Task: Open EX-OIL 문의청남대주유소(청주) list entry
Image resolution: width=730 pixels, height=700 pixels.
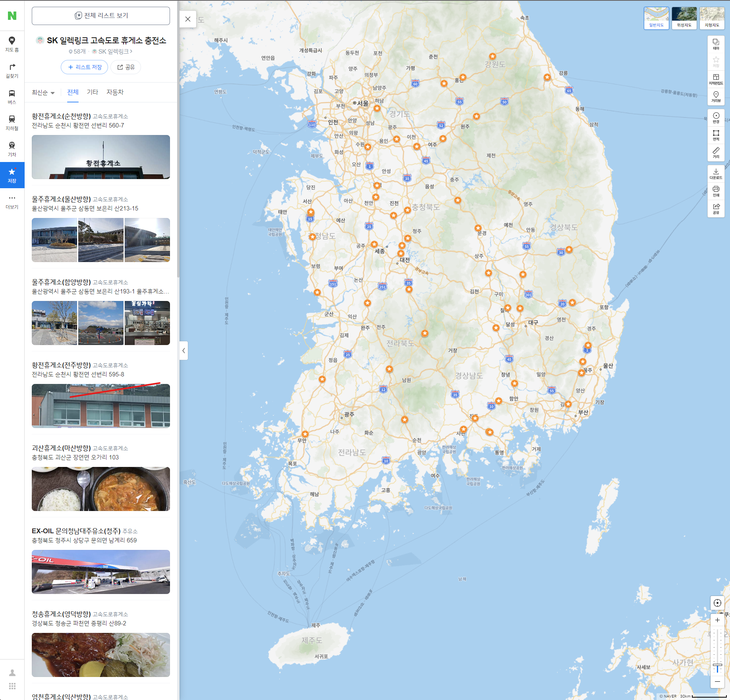Action: click(x=76, y=531)
